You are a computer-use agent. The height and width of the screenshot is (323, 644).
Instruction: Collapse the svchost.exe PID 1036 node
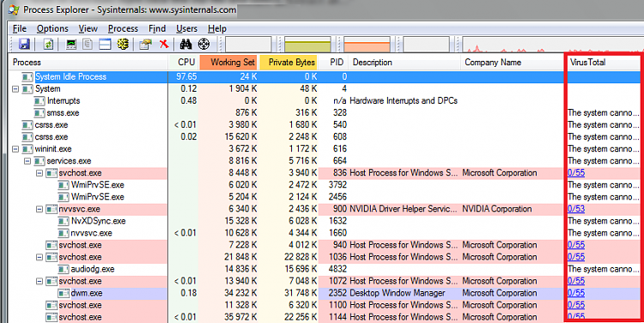tap(39, 257)
